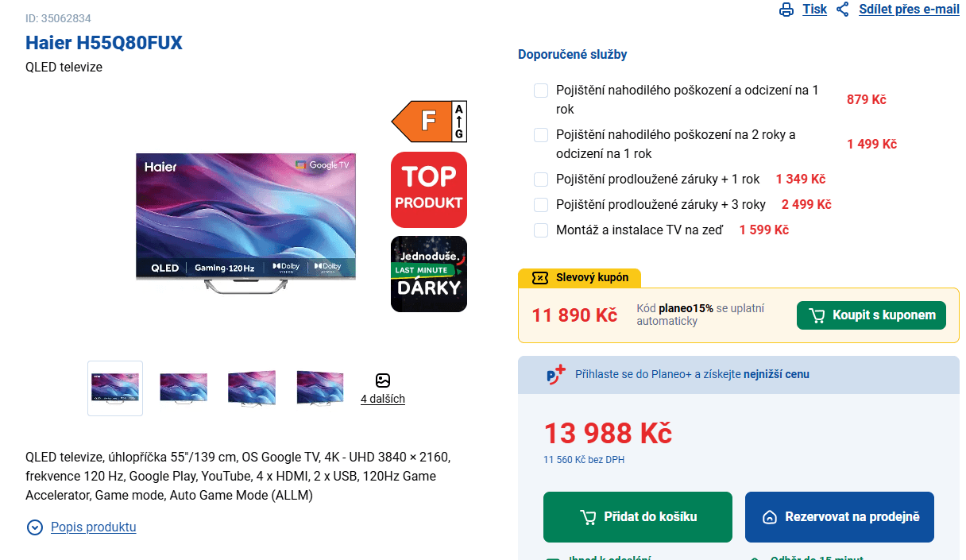The image size is (966, 560).
Task: Click the 4 dalších photos link
Action: point(383,398)
